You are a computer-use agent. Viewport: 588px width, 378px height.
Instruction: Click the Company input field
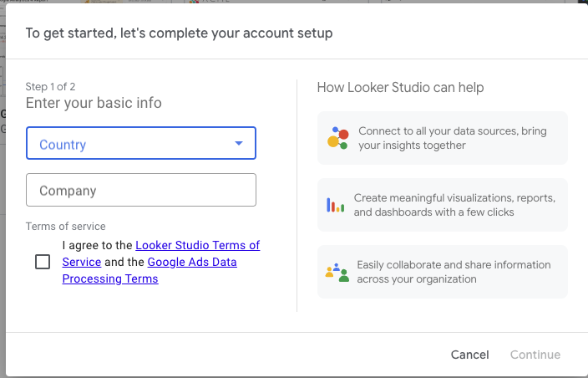pyautogui.click(x=141, y=190)
